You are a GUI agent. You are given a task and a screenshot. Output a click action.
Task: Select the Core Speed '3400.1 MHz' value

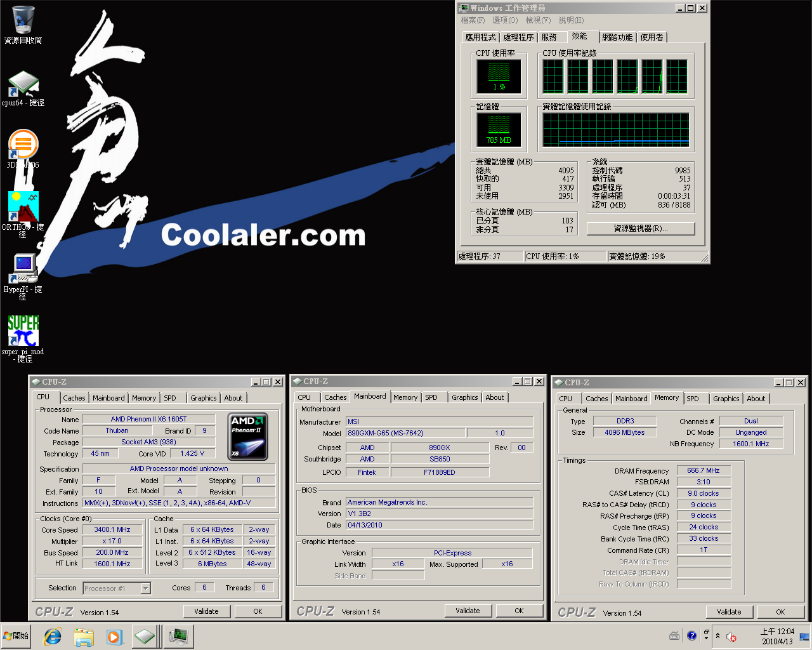coord(112,529)
